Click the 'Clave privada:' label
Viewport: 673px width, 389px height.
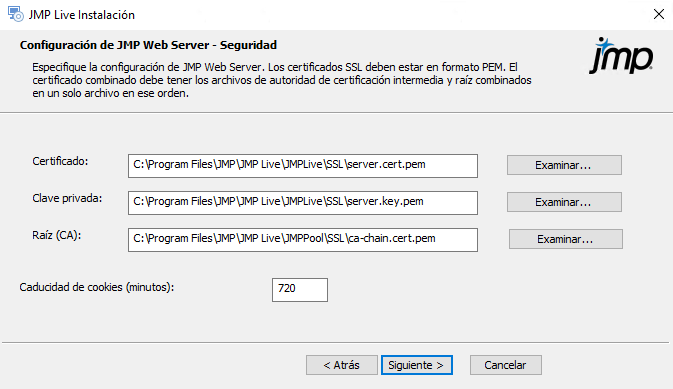click(x=67, y=198)
